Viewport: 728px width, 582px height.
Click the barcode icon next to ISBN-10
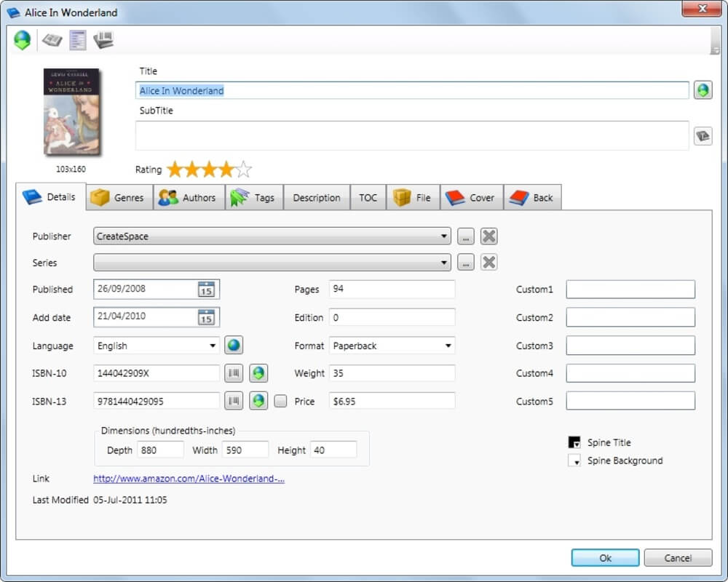coord(233,373)
